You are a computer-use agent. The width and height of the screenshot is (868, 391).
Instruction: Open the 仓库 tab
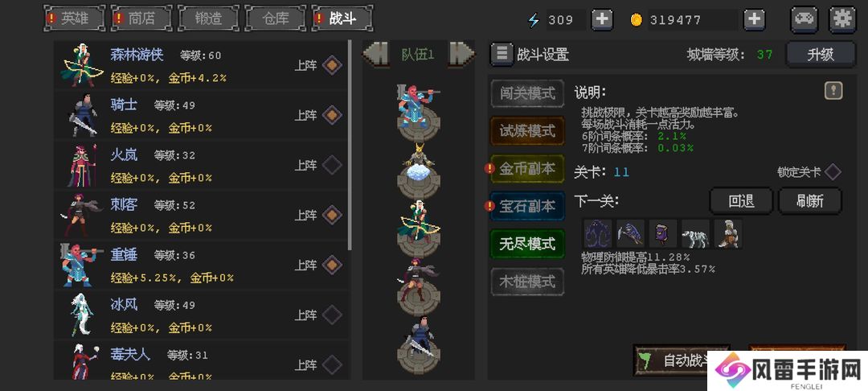click(x=275, y=19)
